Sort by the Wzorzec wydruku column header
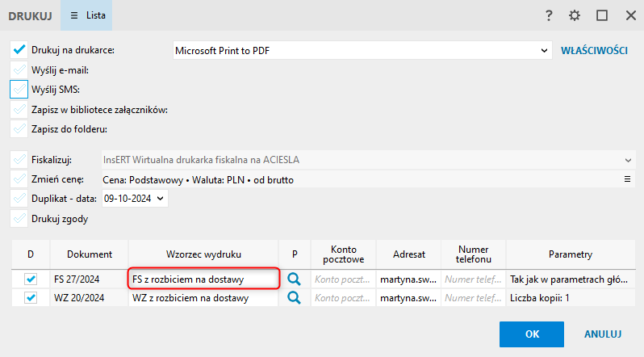The width and height of the screenshot is (644, 357). pyautogui.click(x=203, y=254)
